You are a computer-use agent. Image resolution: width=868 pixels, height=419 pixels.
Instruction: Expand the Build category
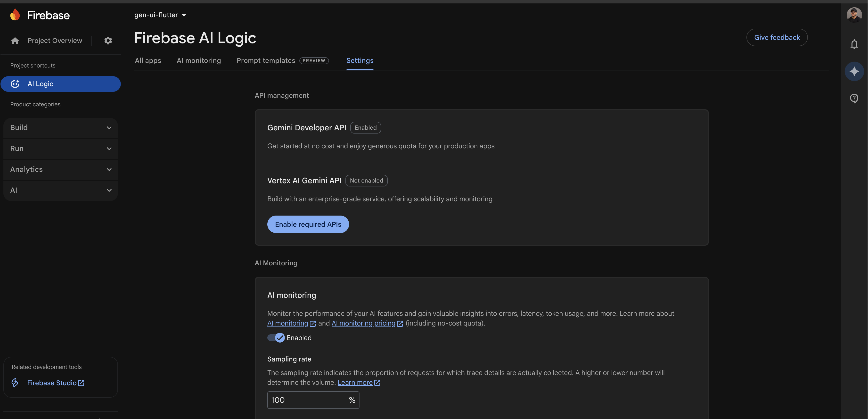61,128
